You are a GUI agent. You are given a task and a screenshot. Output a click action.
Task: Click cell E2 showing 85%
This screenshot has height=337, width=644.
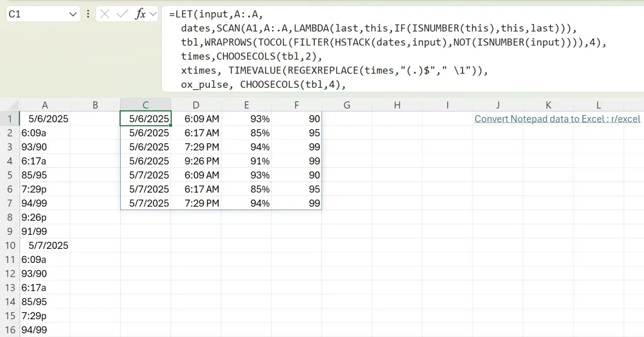pyautogui.click(x=246, y=133)
